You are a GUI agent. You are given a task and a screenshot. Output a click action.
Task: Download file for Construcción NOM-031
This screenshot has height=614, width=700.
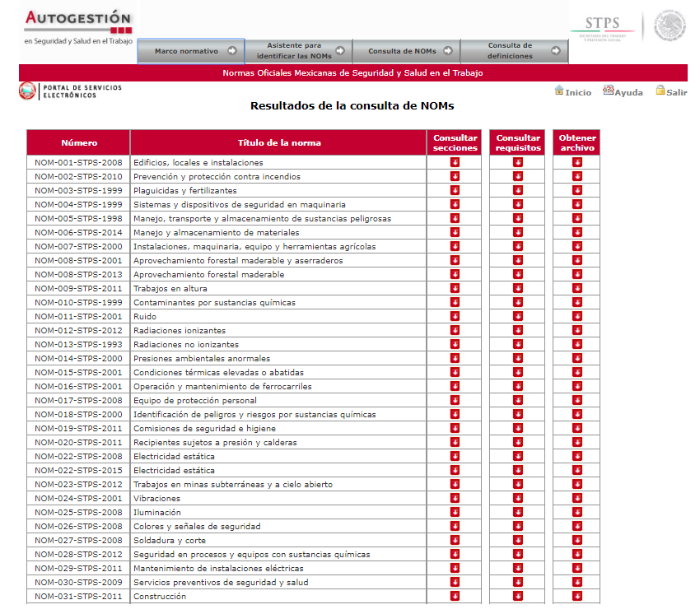pos(576,596)
